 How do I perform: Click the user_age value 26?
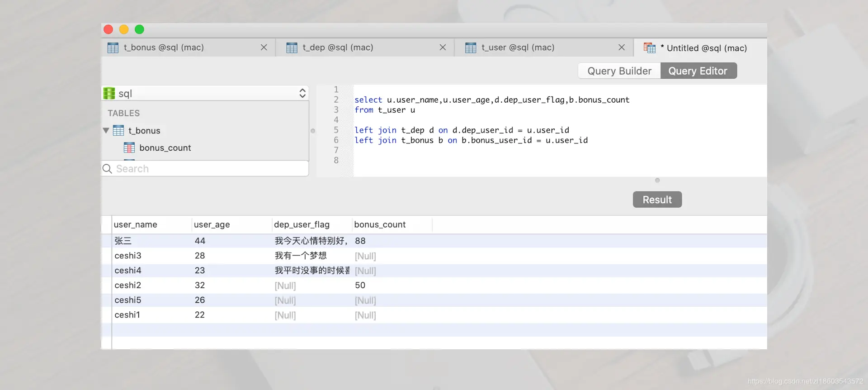[200, 300]
